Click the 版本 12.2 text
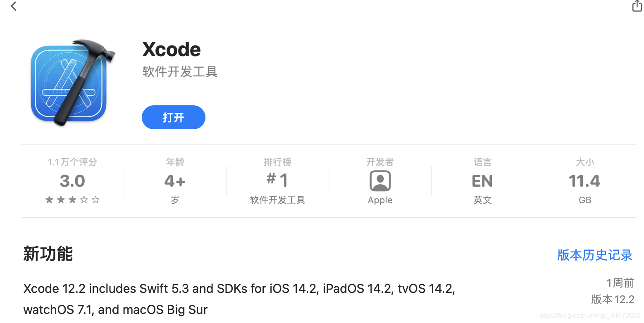This screenshot has height=323, width=644. pyautogui.click(x=613, y=299)
